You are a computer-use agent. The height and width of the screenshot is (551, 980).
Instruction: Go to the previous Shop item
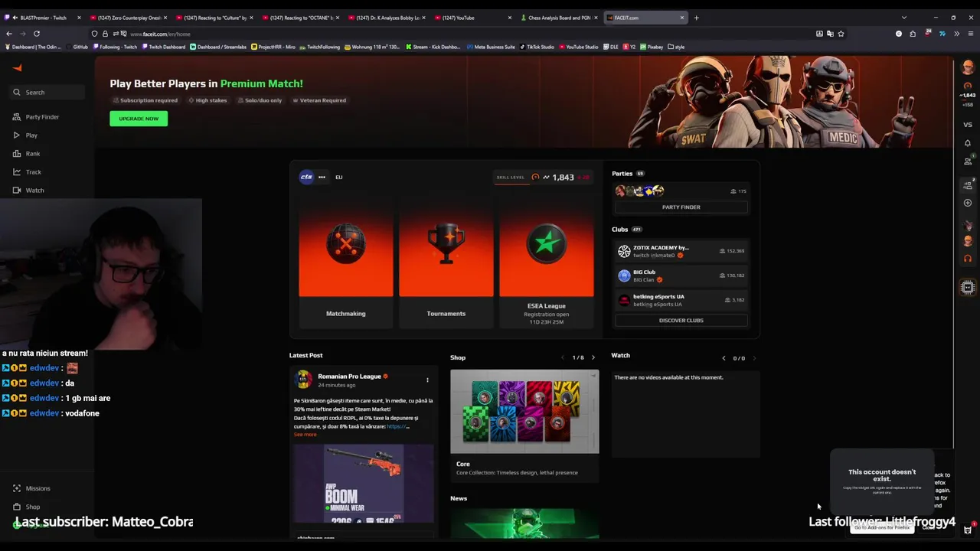(x=563, y=357)
